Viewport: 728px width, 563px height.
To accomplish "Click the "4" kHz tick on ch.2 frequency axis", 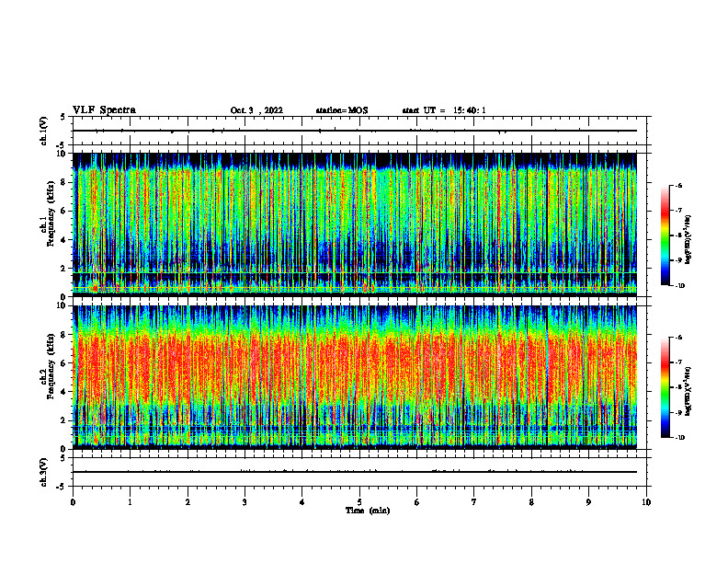I will click(64, 392).
